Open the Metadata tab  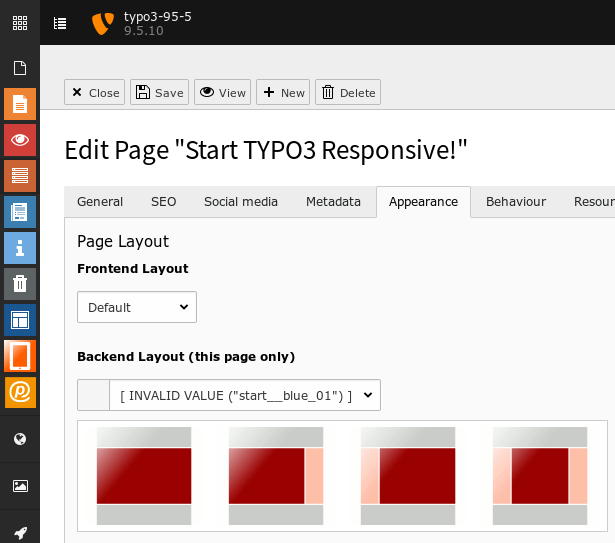(333, 202)
